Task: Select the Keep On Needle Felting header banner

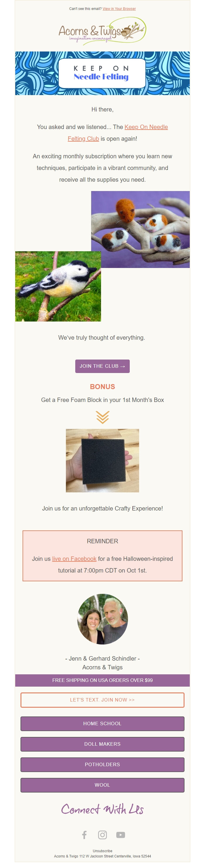Action: click(x=102, y=73)
